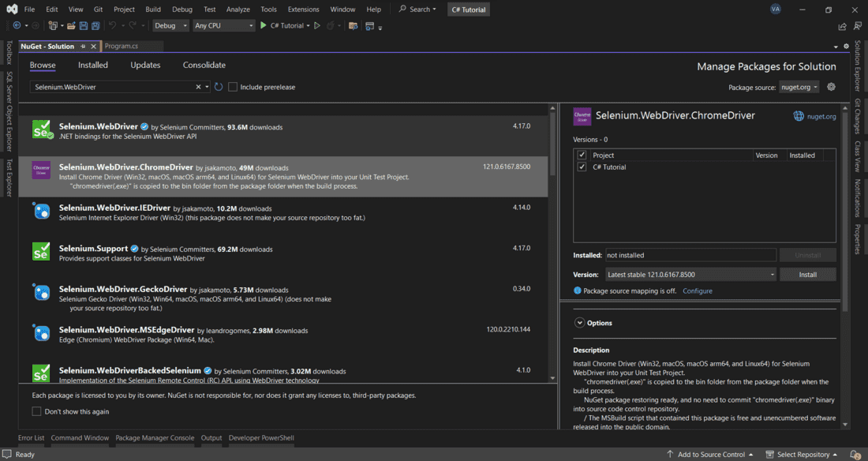Start debugging with the green play icon
This screenshot has height=461, width=868.
click(264, 25)
